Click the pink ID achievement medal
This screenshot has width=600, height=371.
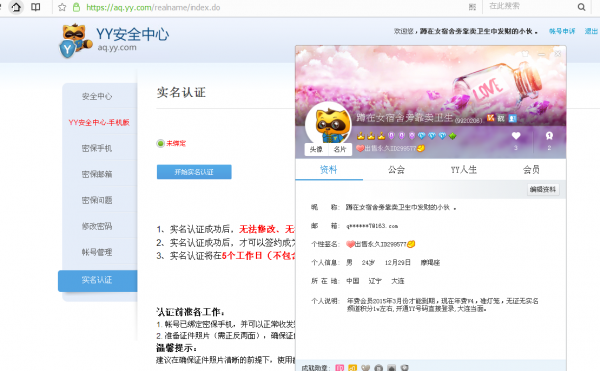(340, 368)
